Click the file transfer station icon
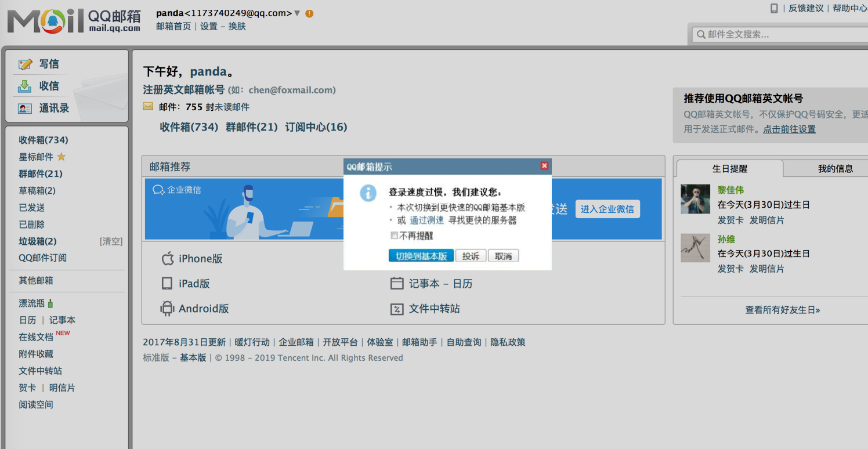The image size is (868, 449). pyautogui.click(x=397, y=309)
